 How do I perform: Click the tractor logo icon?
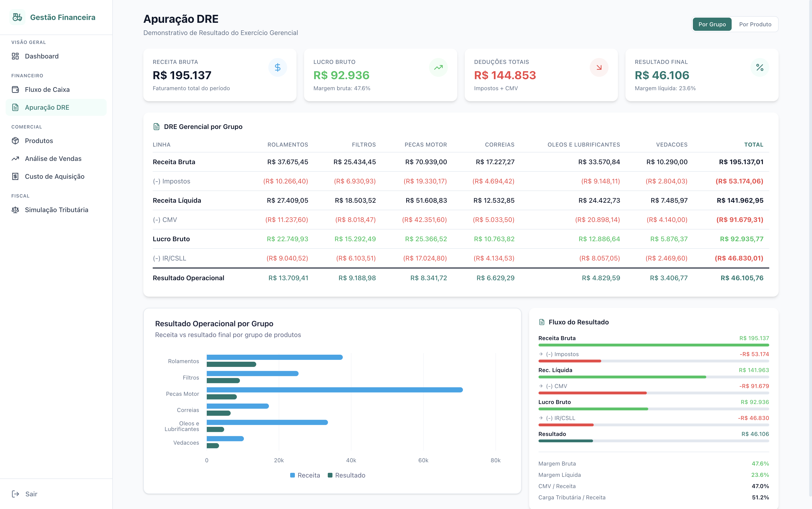17,17
